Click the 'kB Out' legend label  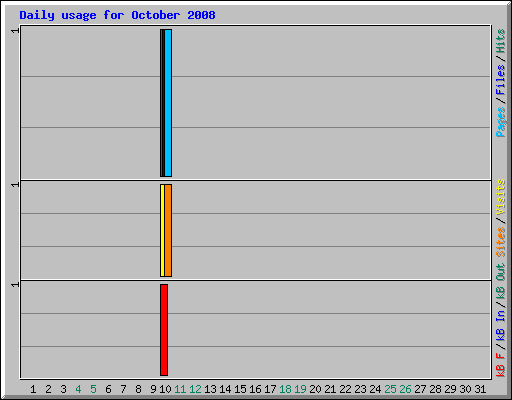click(x=501, y=280)
